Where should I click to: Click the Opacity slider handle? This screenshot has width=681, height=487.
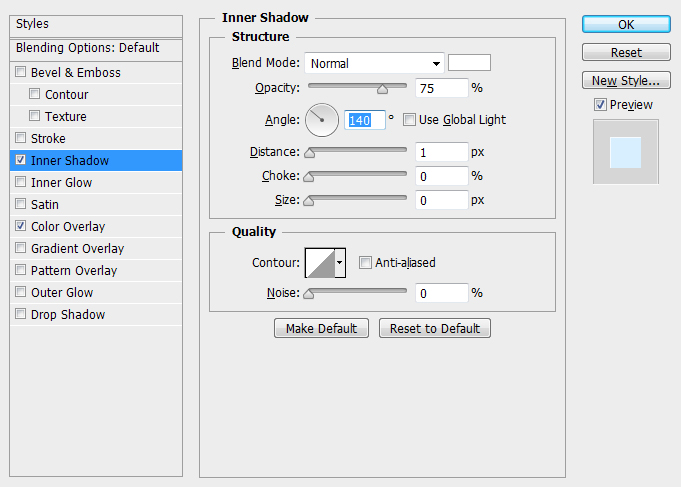[382, 89]
